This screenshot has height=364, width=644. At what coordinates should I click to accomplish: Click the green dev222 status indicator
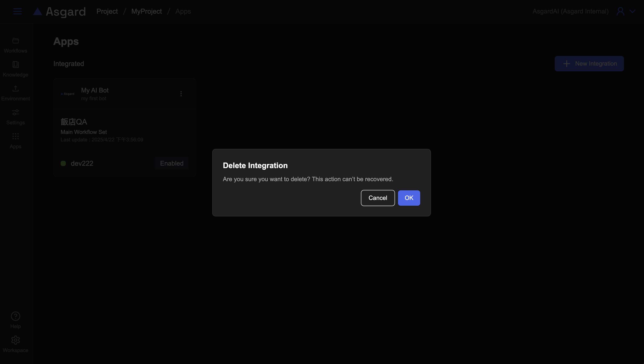(x=63, y=163)
